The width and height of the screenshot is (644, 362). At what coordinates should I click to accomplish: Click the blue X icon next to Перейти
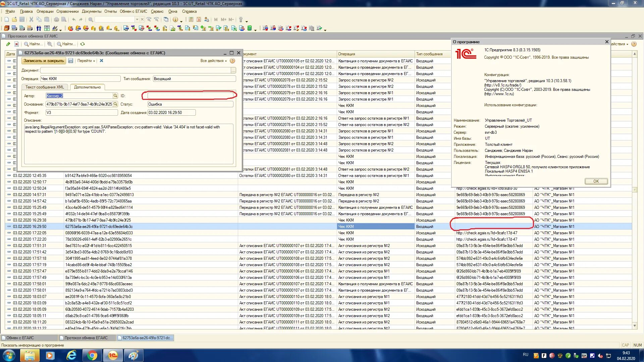click(x=101, y=61)
